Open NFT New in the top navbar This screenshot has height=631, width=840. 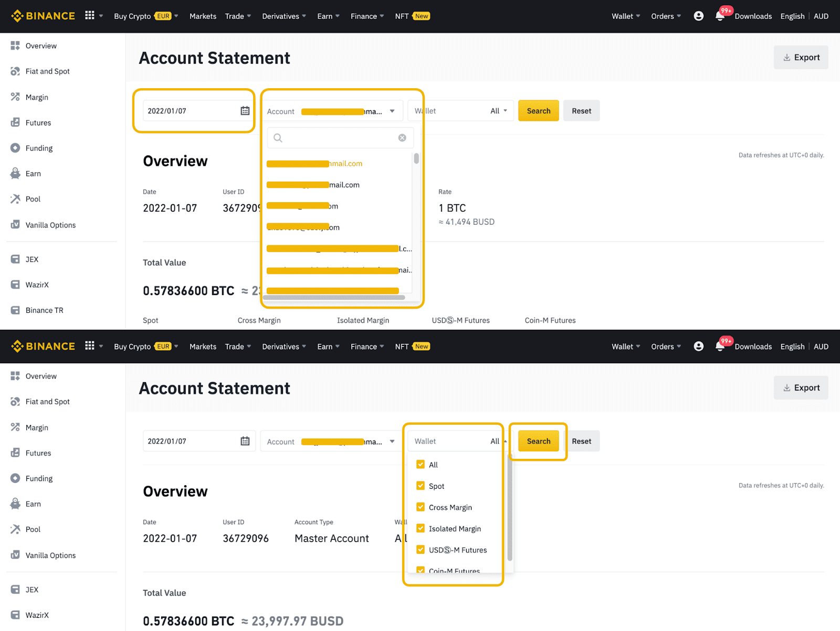tap(412, 16)
